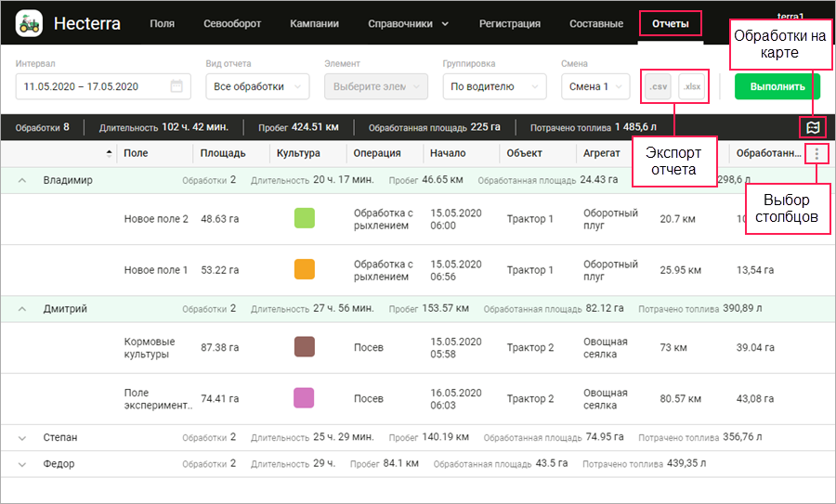Click the green culture swatch for Новое поле 2
836x504 pixels.
click(304, 219)
